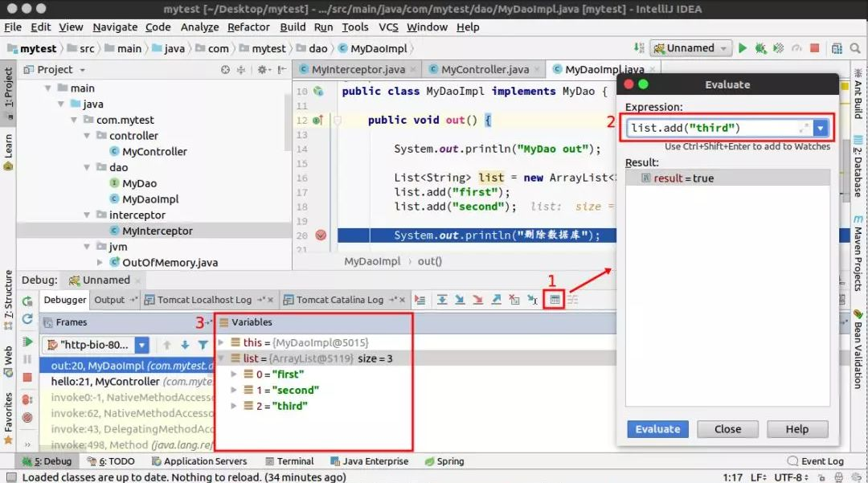Hide the Project tool window icon
Viewport: 868px width, 483px height.
[x=282, y=70]
